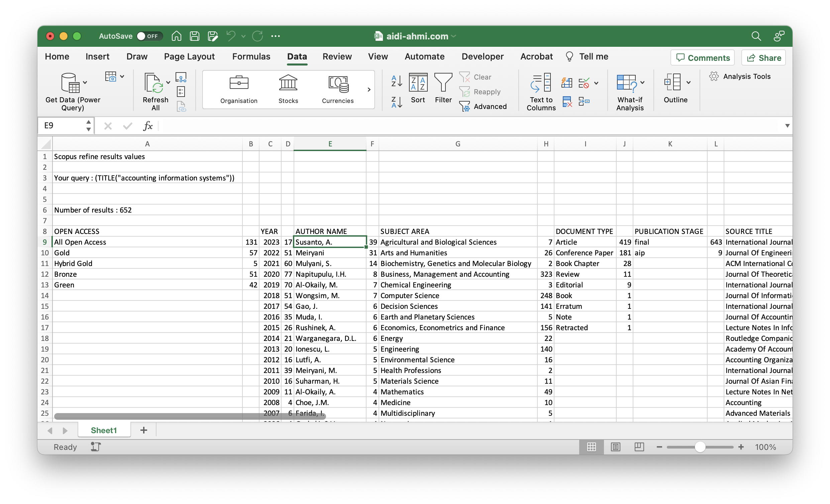The width and height of the screenshot is (830, 504).
Task: Expand the formula bar
Action: 787,126
